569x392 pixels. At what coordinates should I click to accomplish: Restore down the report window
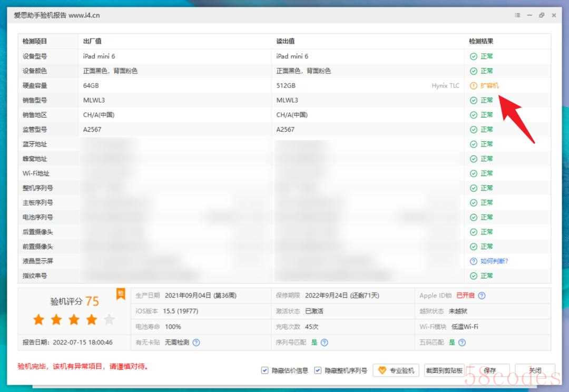[x=542, y=15]
